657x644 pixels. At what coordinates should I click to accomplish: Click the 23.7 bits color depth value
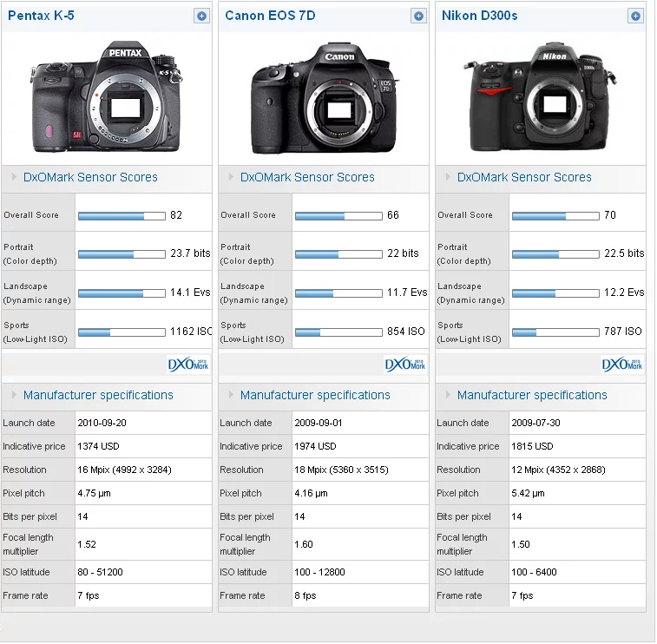click(190, 253)
